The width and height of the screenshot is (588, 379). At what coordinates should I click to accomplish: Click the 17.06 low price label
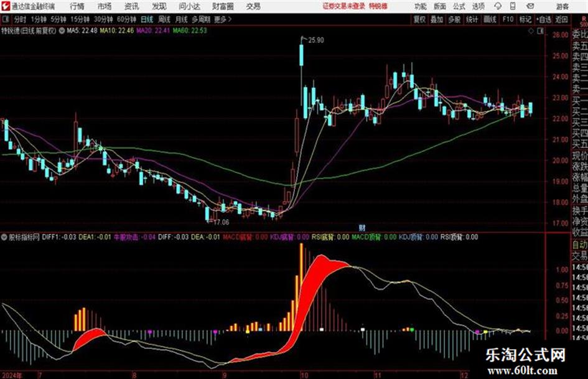click(x=221, y=222)
